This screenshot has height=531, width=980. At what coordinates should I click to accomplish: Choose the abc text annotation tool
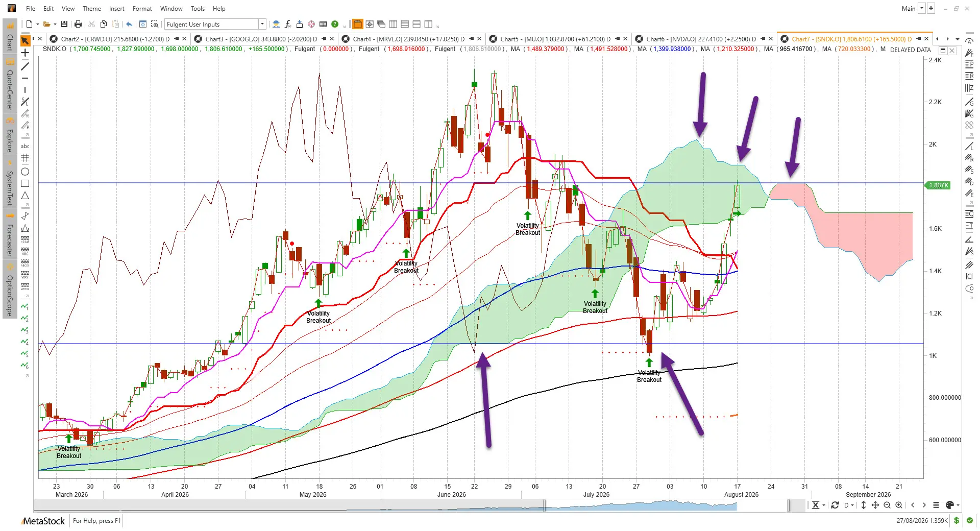click(25, 146)
